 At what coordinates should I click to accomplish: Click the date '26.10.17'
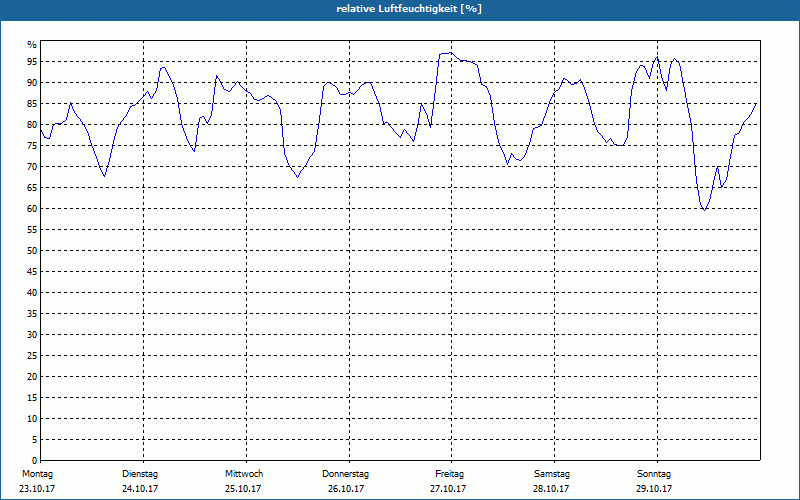(346, 489)
